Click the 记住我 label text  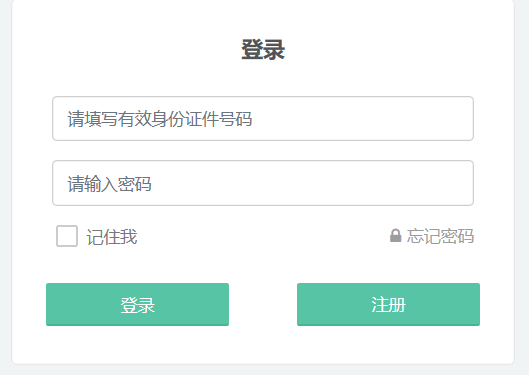click(112, 237)
